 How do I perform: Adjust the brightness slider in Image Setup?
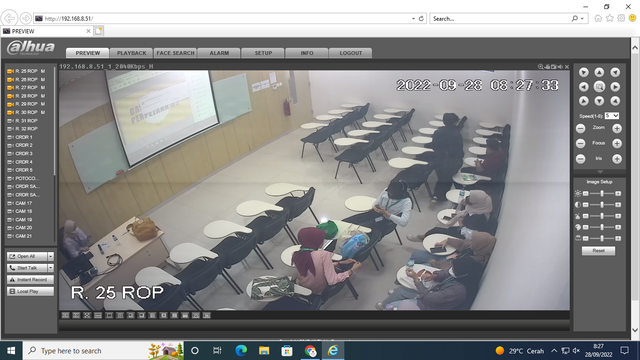(x=602, y=193)
